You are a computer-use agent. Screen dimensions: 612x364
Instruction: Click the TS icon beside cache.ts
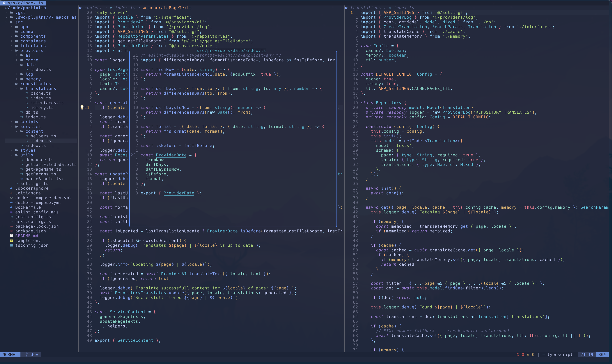pyautogui.click(x=27, y=93)
